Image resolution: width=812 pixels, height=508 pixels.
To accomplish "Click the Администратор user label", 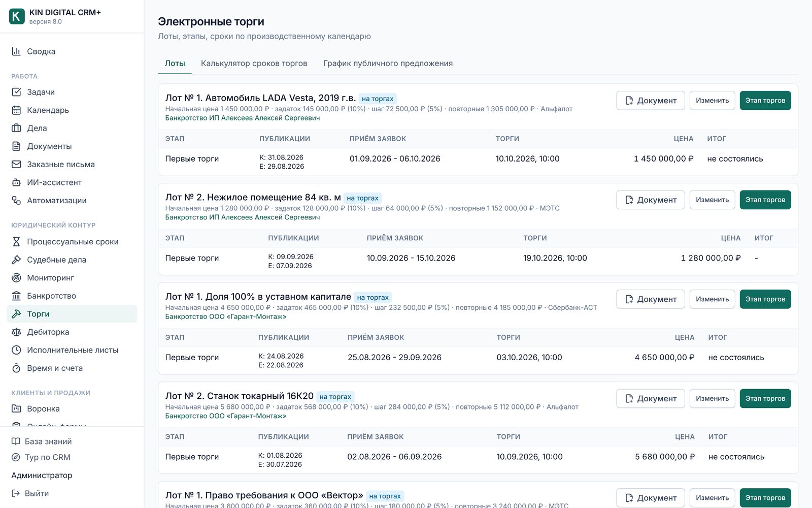I will pyautogui.click(x=42, y=475).
